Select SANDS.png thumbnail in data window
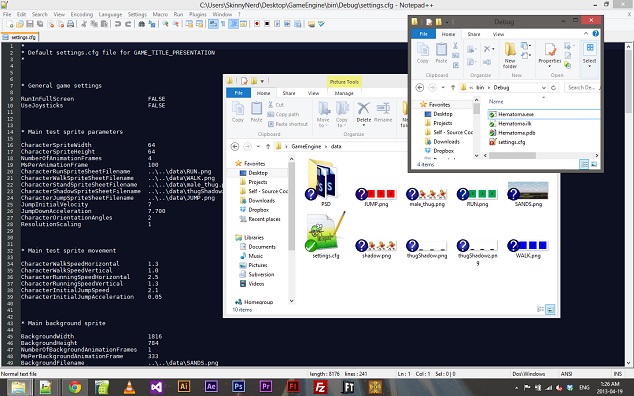634x396 pixels. 528,194
